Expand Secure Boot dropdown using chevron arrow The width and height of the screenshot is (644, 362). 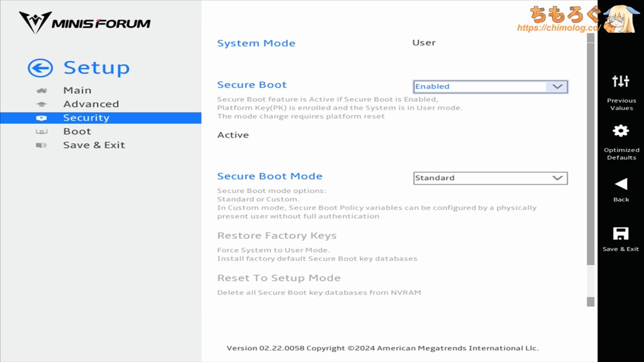click(557, 87)
